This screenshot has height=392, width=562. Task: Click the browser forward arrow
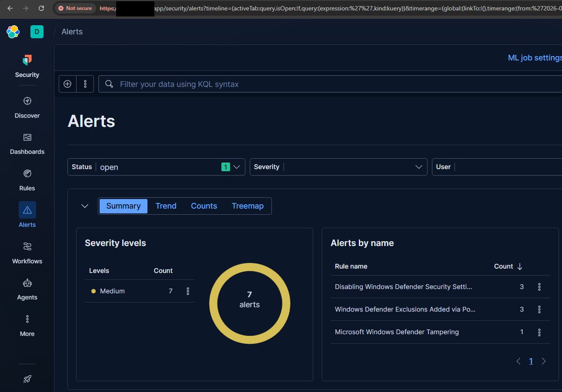25,8
